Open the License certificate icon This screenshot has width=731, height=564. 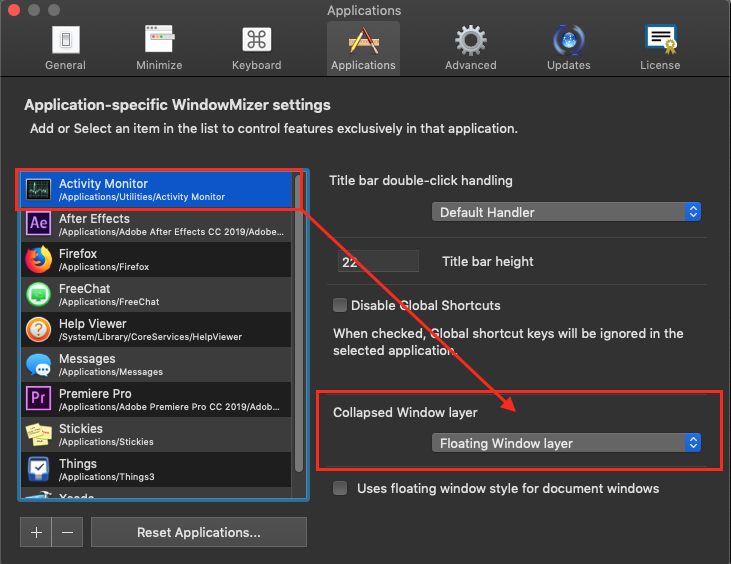click(661, 39)
